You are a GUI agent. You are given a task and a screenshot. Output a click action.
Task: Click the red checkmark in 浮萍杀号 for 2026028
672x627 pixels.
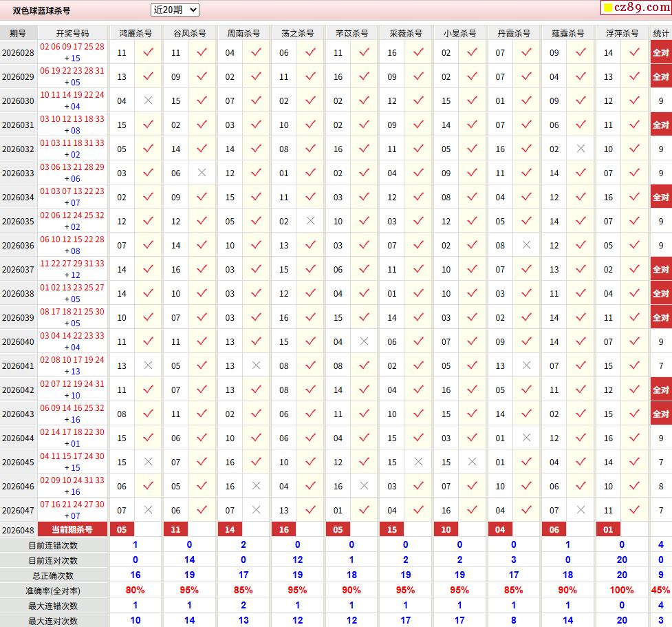click(x=634, y=52)
